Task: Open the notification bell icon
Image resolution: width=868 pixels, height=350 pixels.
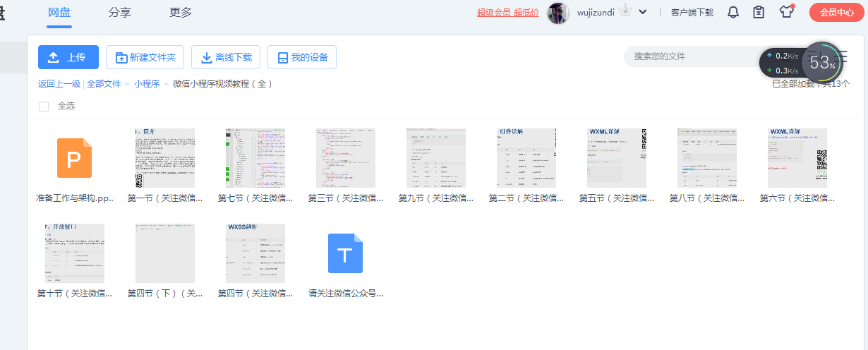Action: (733, 12)
